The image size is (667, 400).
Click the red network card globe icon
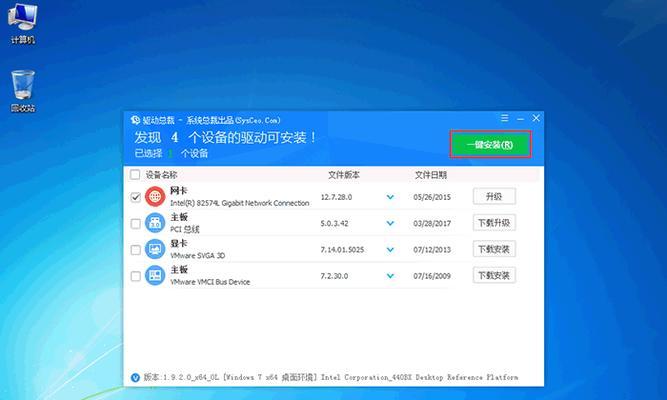155,197
